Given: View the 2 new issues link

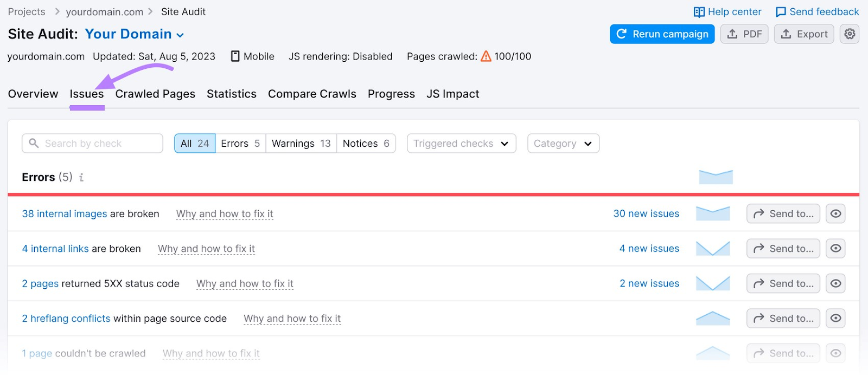Looking at the screenshot, I should tap(649, 283).
